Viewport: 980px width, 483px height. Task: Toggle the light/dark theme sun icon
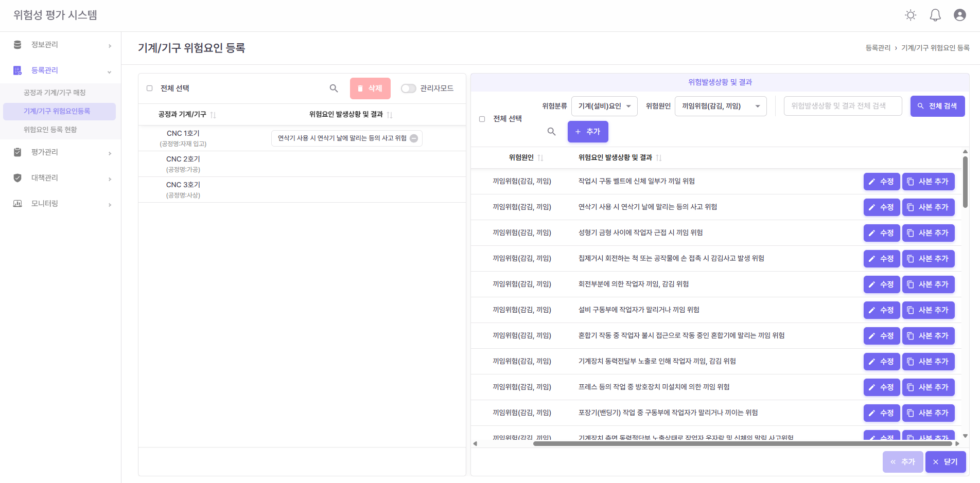[x=911, y=15]
